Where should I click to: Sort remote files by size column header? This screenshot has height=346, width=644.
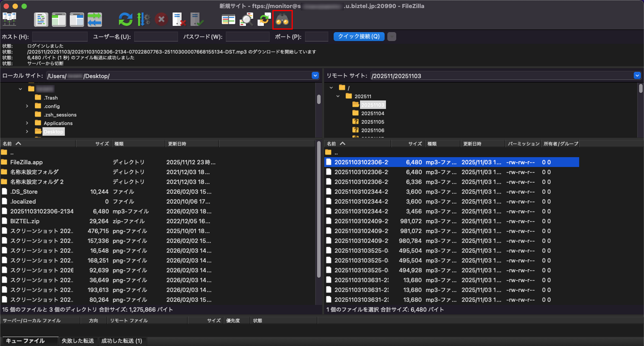(x=414, y=144)
